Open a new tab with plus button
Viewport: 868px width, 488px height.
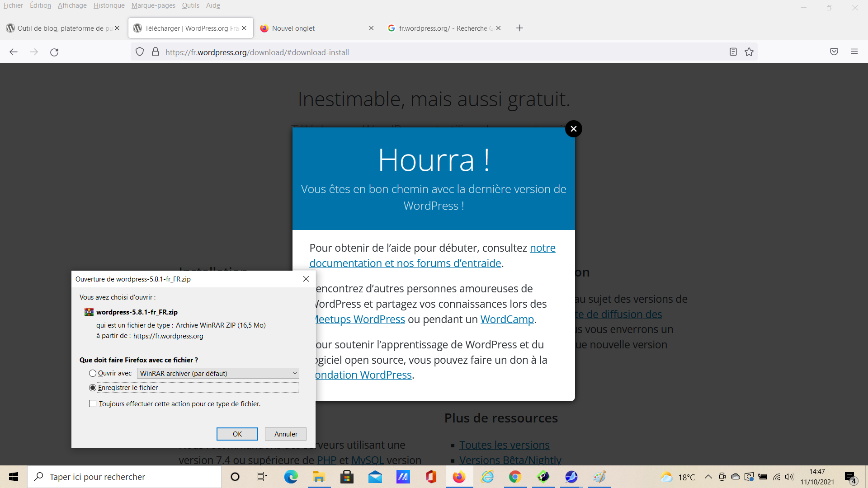coord(520,28)
